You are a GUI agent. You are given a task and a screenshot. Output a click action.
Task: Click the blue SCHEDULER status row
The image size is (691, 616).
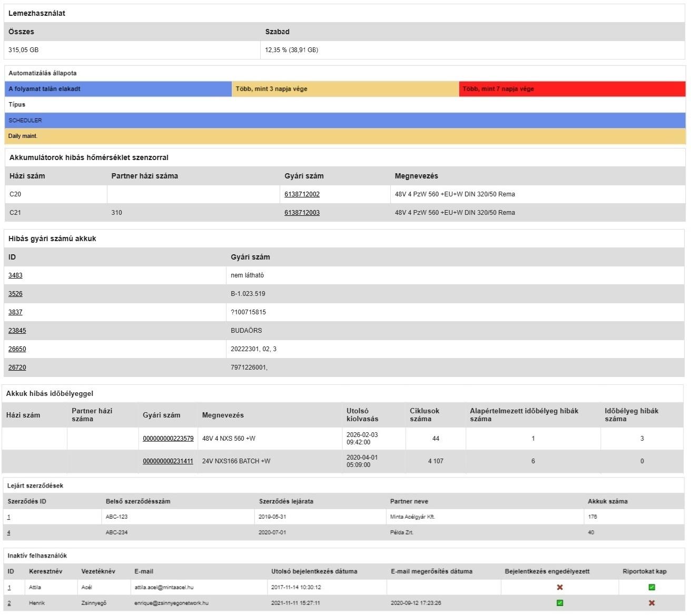click(x=345, y=120)
